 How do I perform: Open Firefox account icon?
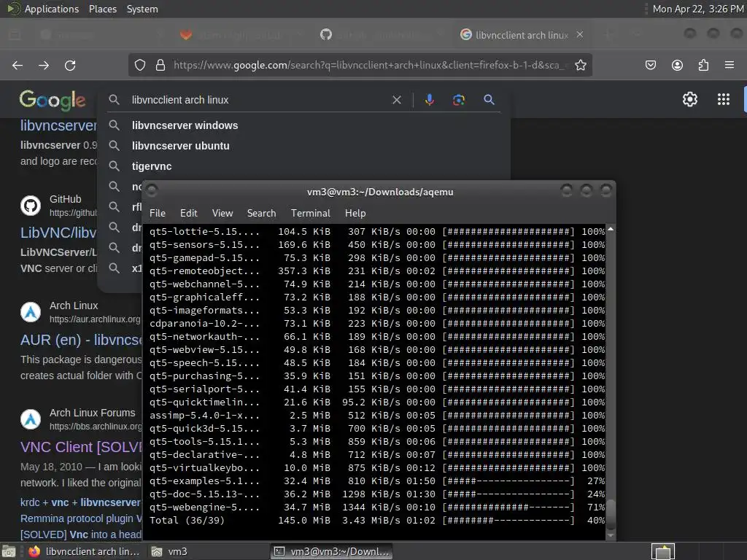(677, 65)
